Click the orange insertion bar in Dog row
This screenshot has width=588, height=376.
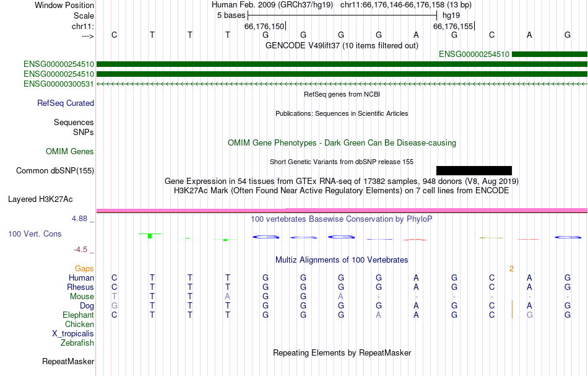[512, 305]
